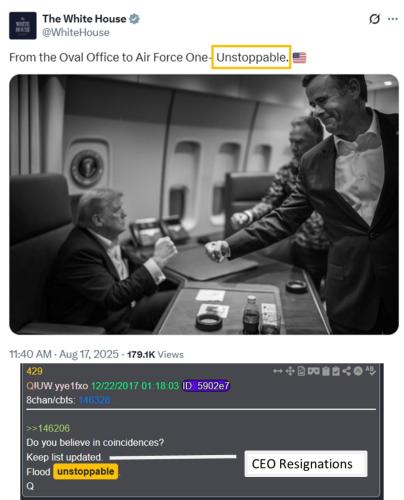
Task: Click the spellcheck AB checkmark icon
Action: click(370, 371)
